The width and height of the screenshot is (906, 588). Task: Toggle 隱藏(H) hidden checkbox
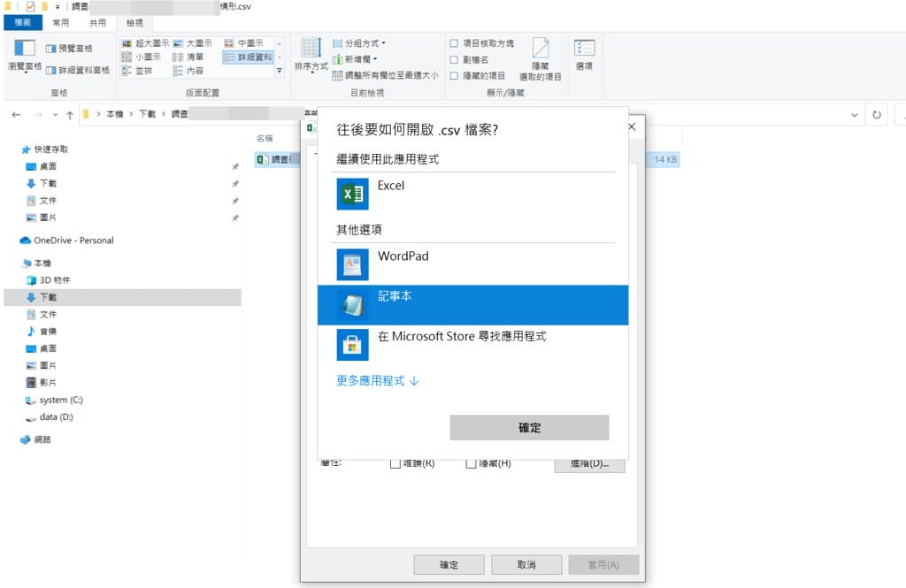click(x=471, y=463)
